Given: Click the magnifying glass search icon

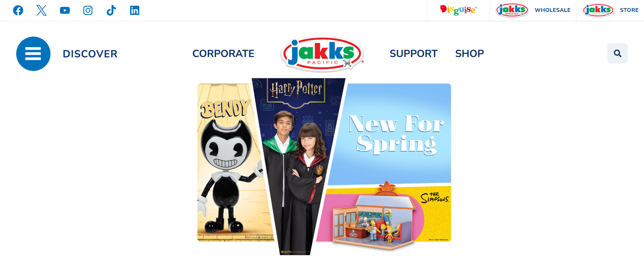Looking at the screenshot, I should (x=617, y=53).
